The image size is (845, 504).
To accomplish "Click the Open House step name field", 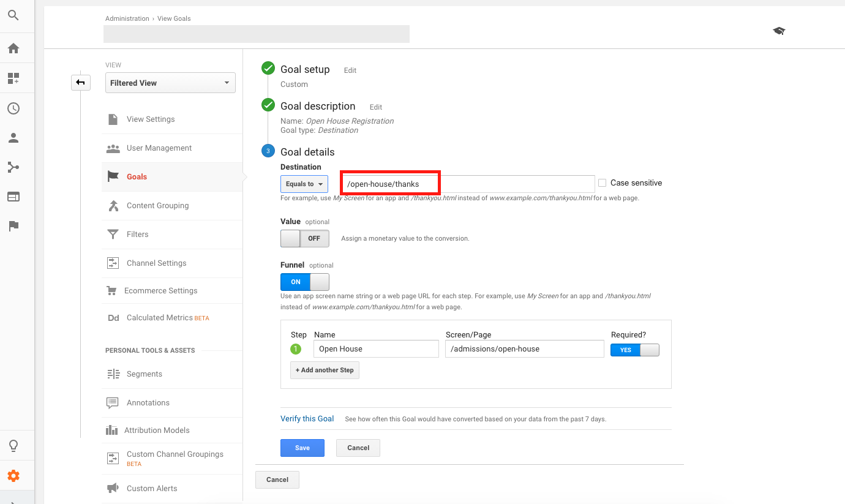I will coord(375,348).
